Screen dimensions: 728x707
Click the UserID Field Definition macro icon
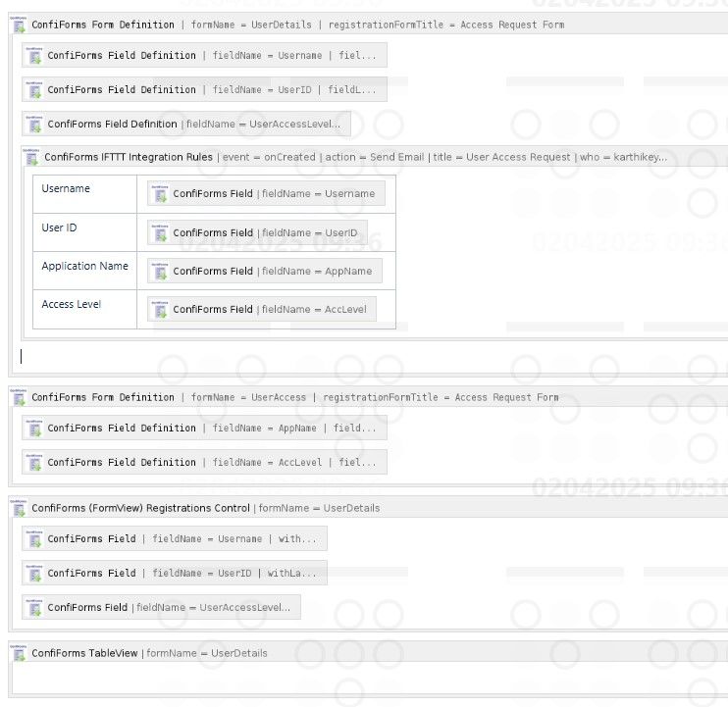pyautogui.click(x=34, y=89)
